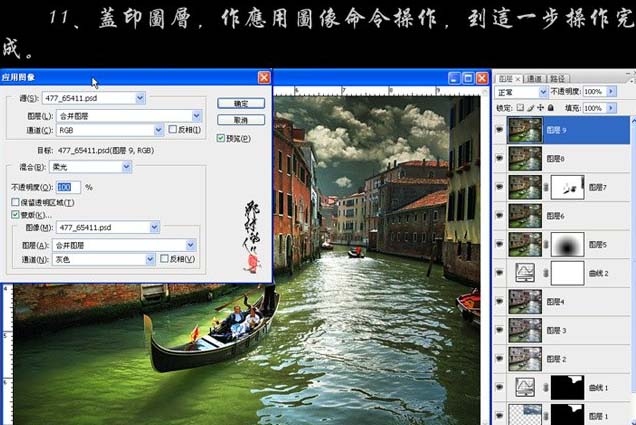Click 不透明度(O) input field in dialog
This screenshot has height=425, width=636.
(x=68, y=187)
